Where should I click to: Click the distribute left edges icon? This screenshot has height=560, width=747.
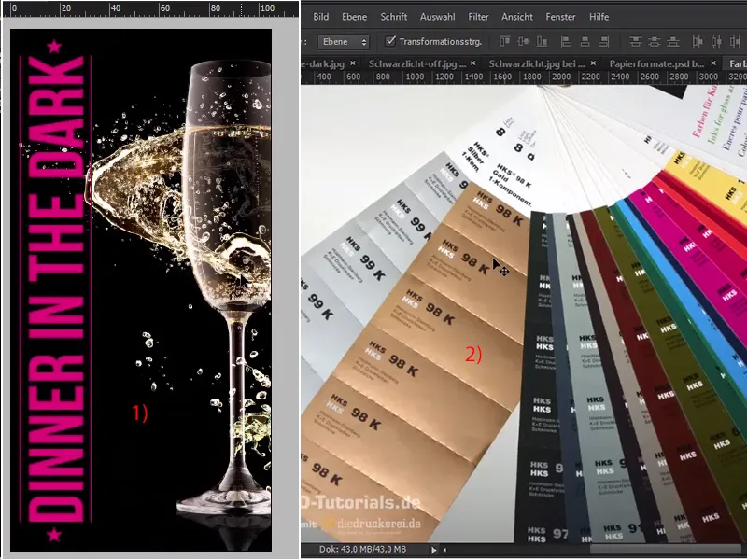(x=698, y=41)
